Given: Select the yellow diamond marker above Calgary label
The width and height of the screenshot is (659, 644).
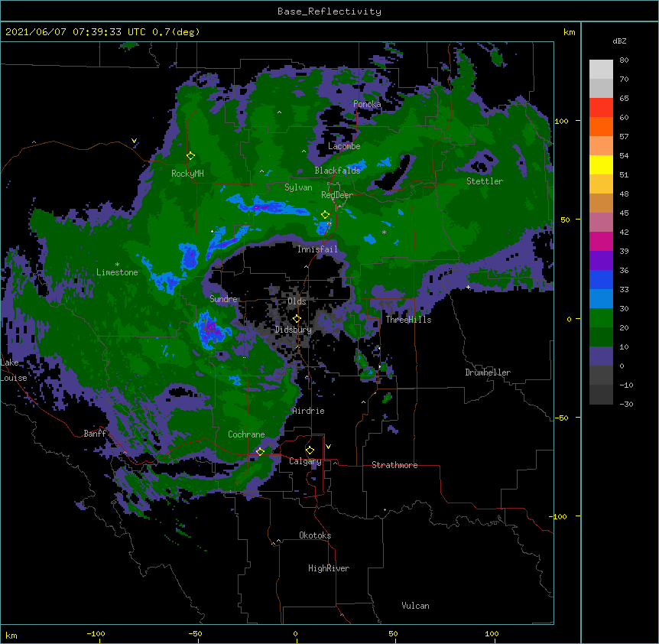Looking at the screenshot, I should [x=310, y=450].
